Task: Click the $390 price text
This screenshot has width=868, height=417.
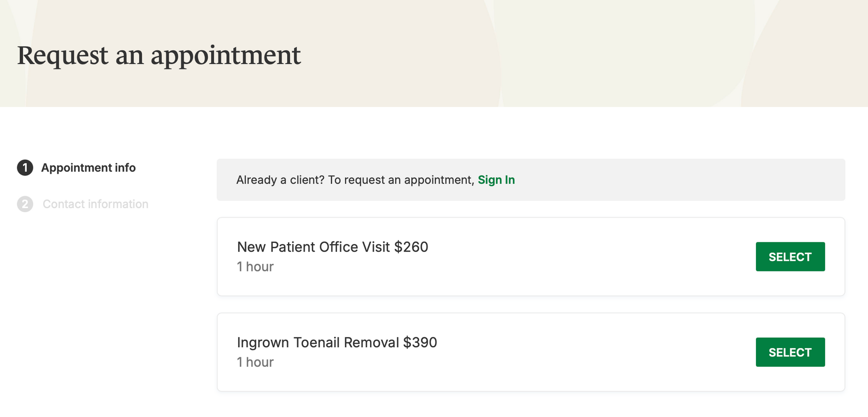Action: pos(420,342)
